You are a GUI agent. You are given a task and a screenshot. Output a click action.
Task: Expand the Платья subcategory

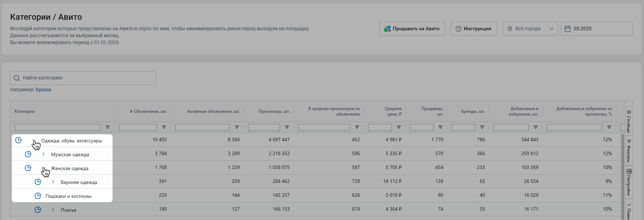(53, 210)
